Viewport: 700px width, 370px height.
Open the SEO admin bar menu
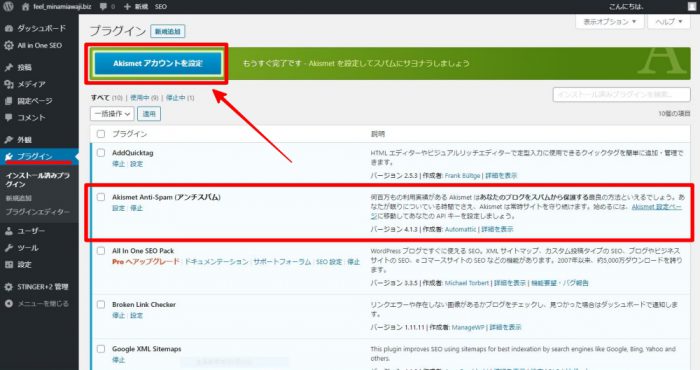point(161,7)
